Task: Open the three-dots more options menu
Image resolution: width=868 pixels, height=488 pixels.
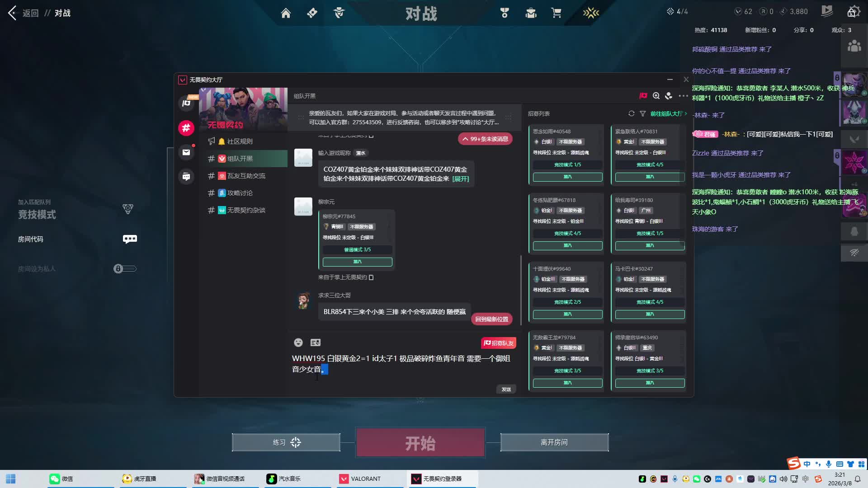Action: tap(683, 96)
